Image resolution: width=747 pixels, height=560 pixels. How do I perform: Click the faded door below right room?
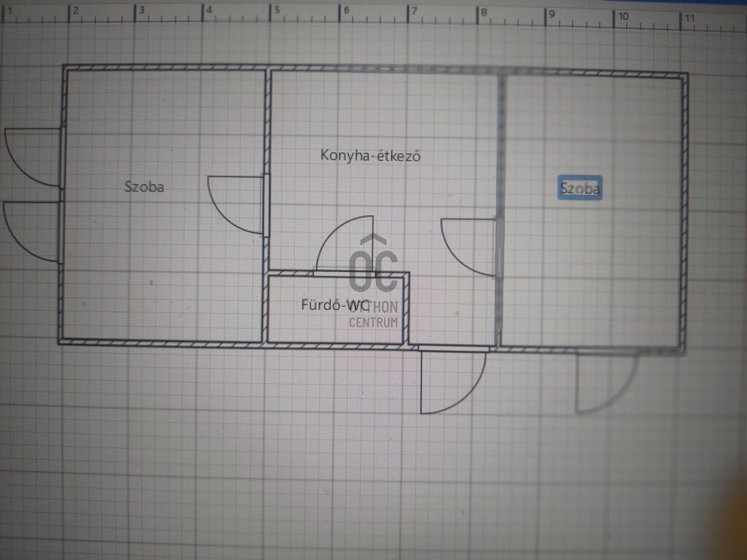coord(607,382)
